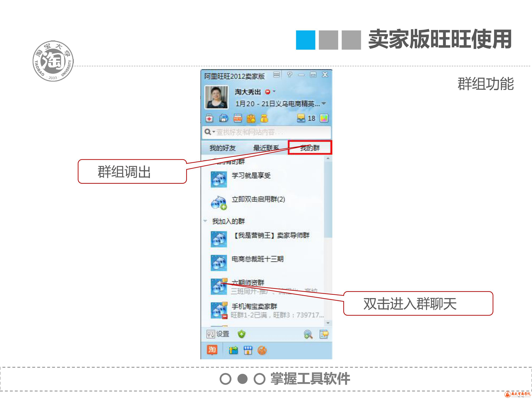Click the orange chart statistics icon

point(262,350)
